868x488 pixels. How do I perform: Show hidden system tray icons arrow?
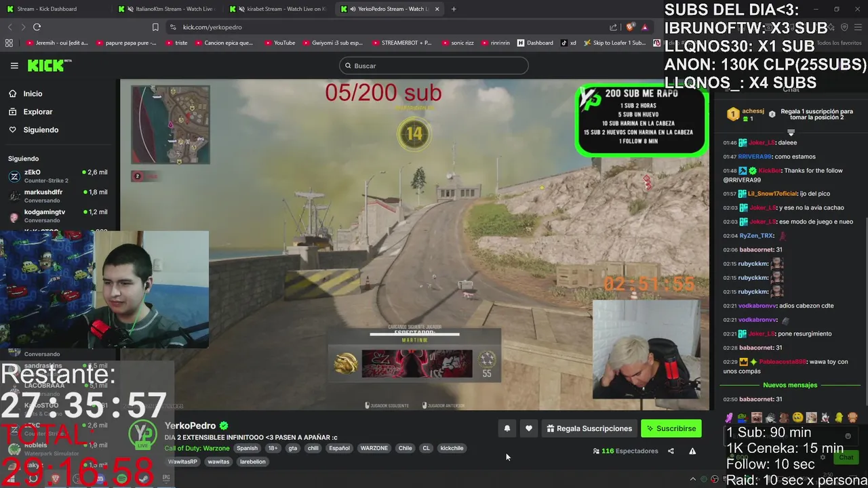click(692, 479)
